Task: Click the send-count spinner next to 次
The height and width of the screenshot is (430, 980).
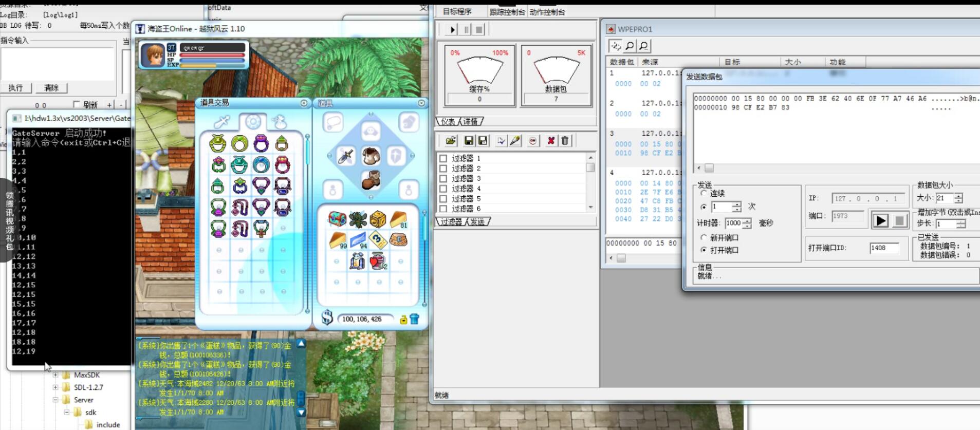Action: pos(736,207)
